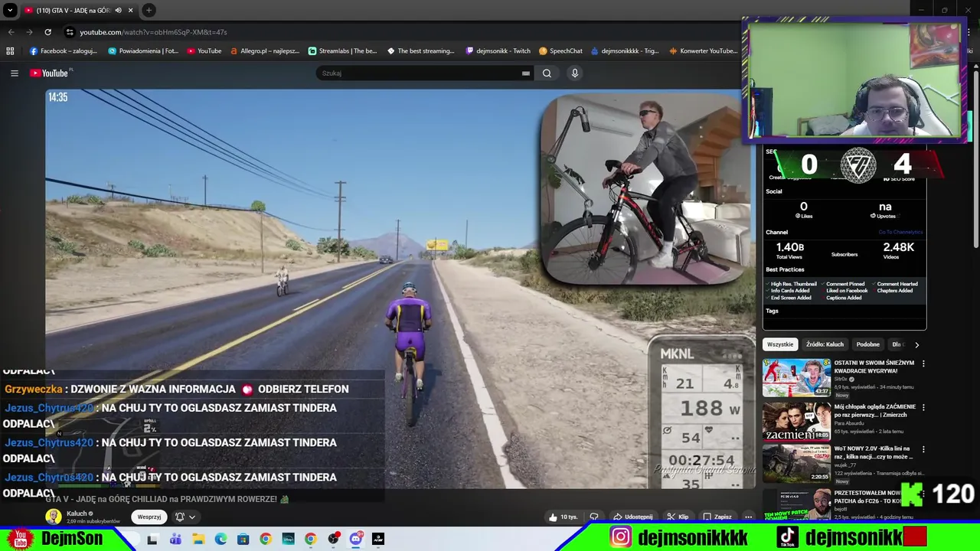Open the Chrome apps grid in bookmarks bar
980x551 pixels.
point(10,51)
